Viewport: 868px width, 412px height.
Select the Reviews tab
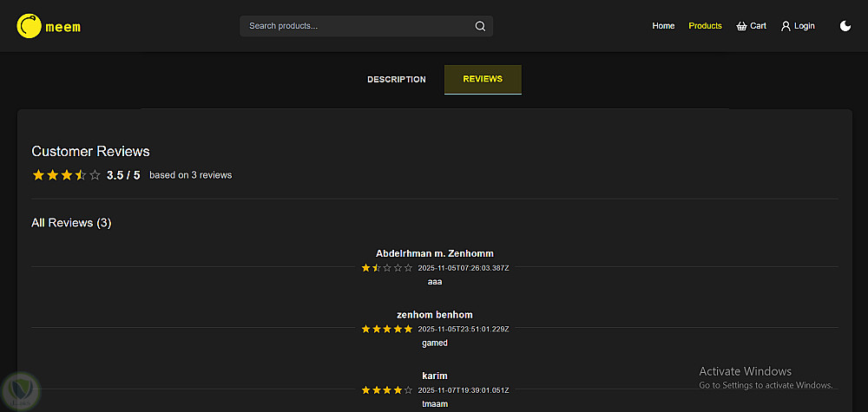483,79
